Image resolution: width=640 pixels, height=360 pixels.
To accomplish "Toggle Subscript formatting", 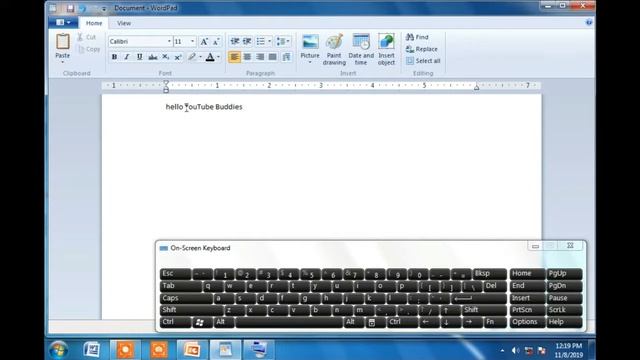I will coord(165,57).
